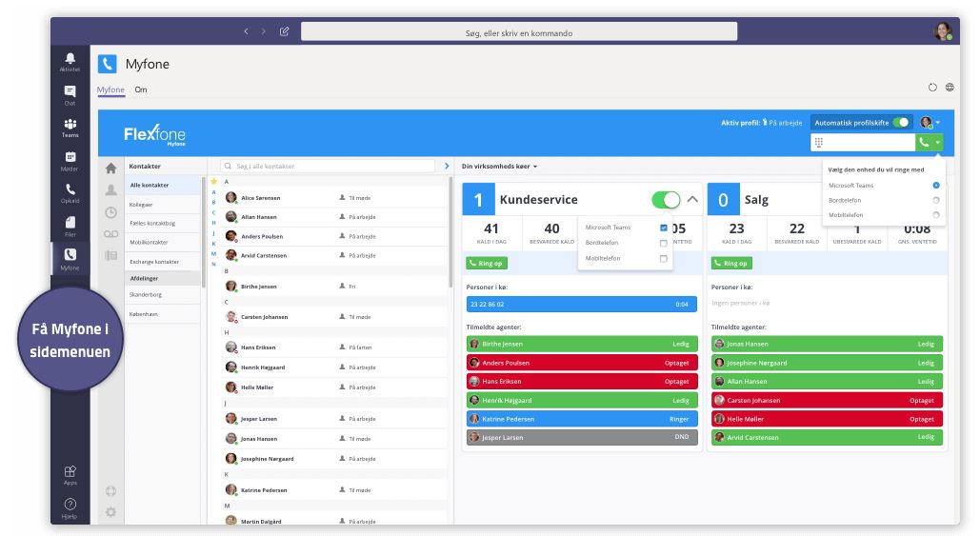The width and height of the screenshot is (980, 536).
Task: Select Microsoft Teams as calling device
Action: tap(935, 186)
